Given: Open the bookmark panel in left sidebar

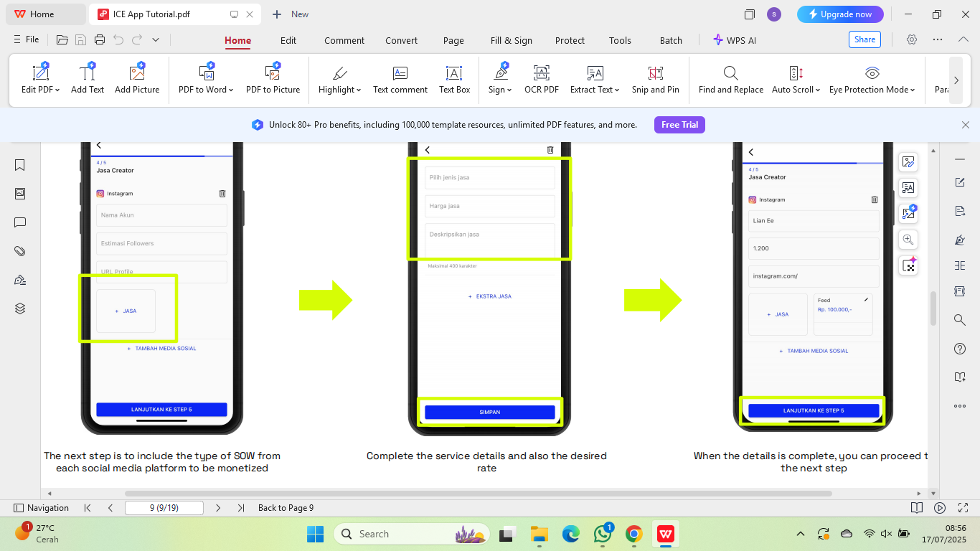Looking at the screenshot, I should 20,165.
